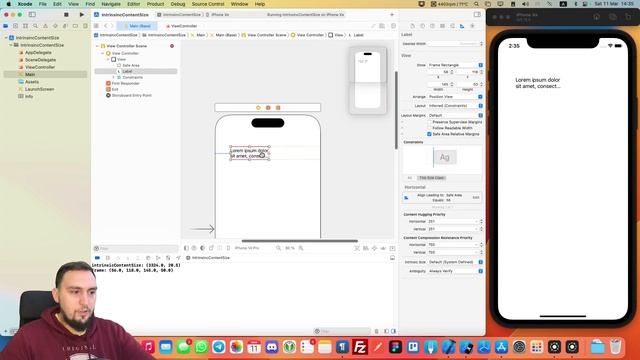
Task: Select the Connections inspector icon
Action: 472,26
